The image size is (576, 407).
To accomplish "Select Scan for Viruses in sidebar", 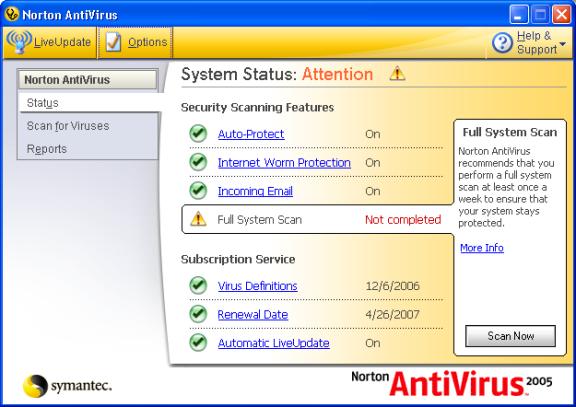I will click(x=68, y=126).
